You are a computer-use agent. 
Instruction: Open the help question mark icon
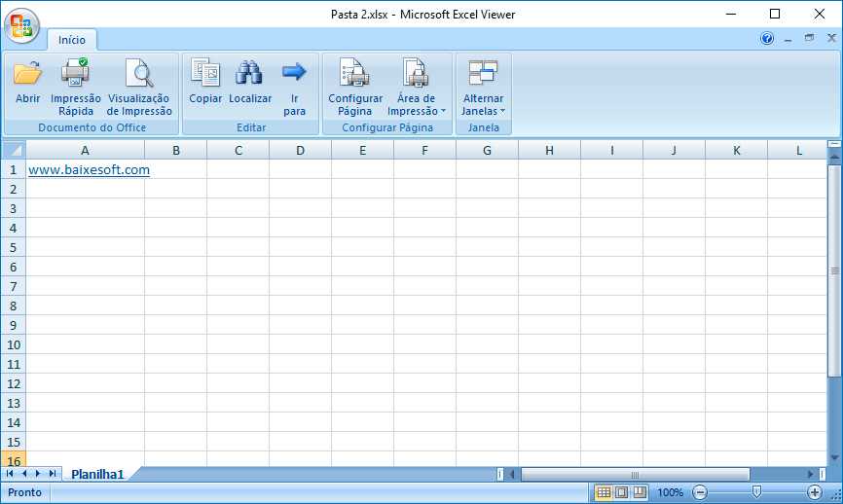(767, 38)
